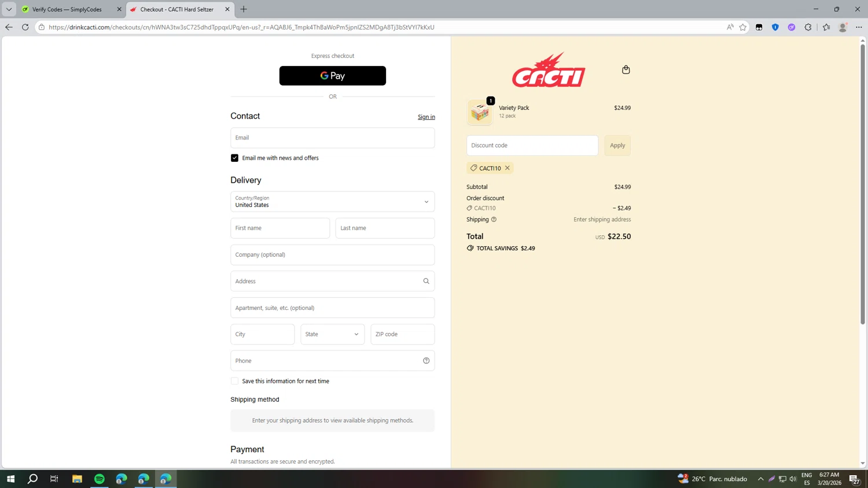Open Task View on the taskbar
Viewport: 868px width, 488px height.
click(x=54, y=479)
